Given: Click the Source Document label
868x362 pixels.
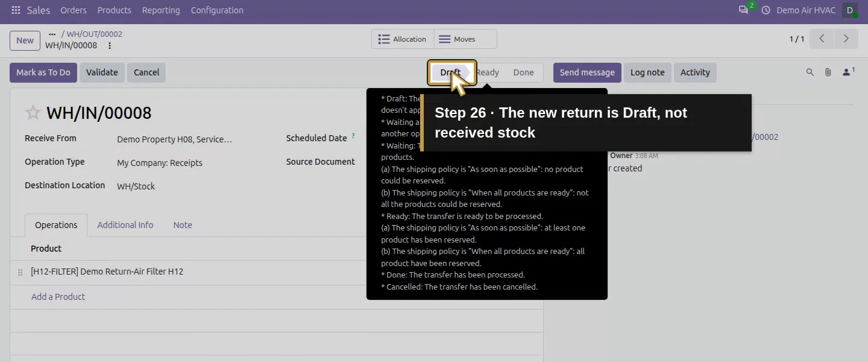Looking at the screenshot, I should coord(321,162).
